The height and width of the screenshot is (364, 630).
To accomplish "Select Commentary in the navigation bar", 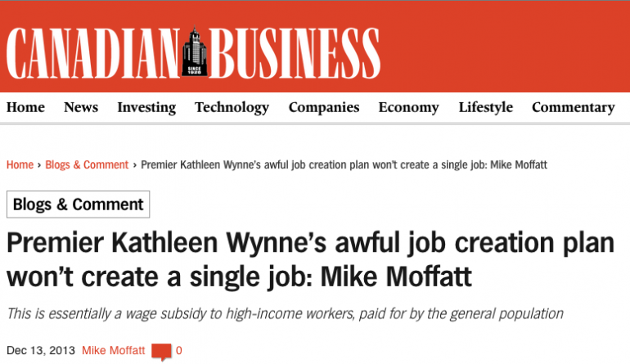I will click(573, 107).
